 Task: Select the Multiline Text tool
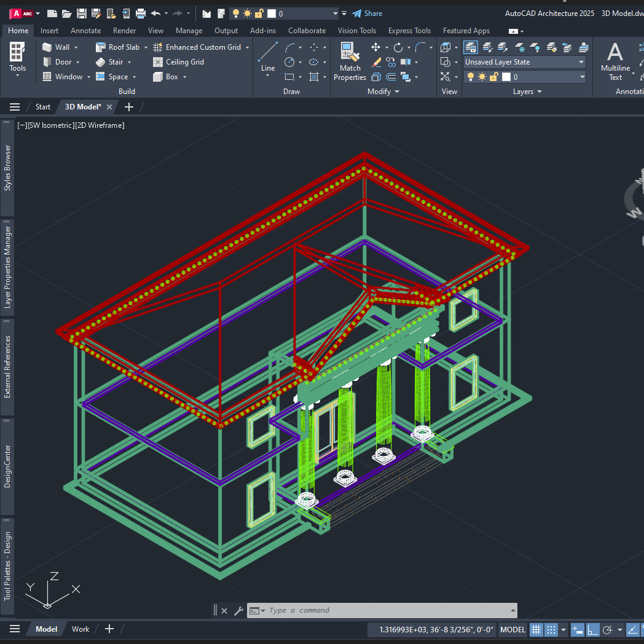coord(615,61)
